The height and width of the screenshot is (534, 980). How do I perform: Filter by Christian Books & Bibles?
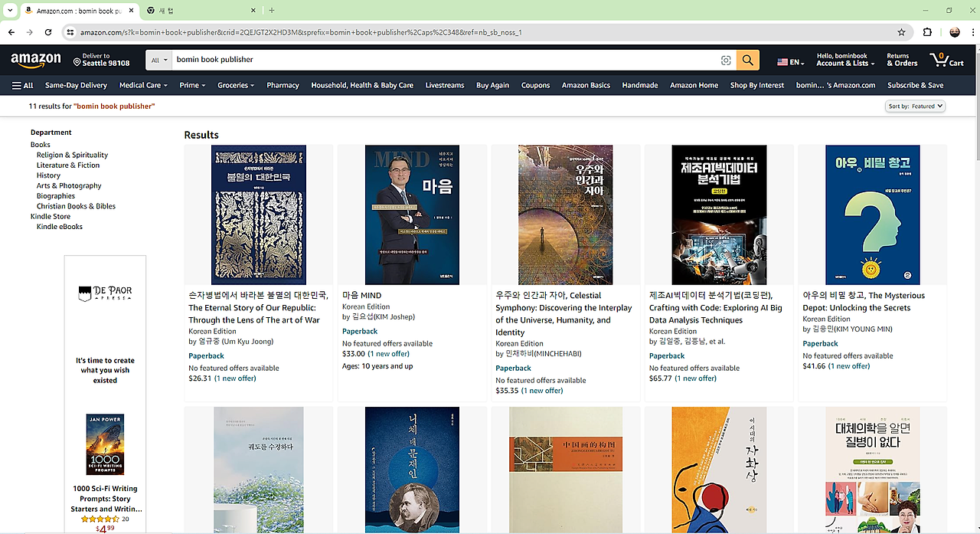coord(76,206)
